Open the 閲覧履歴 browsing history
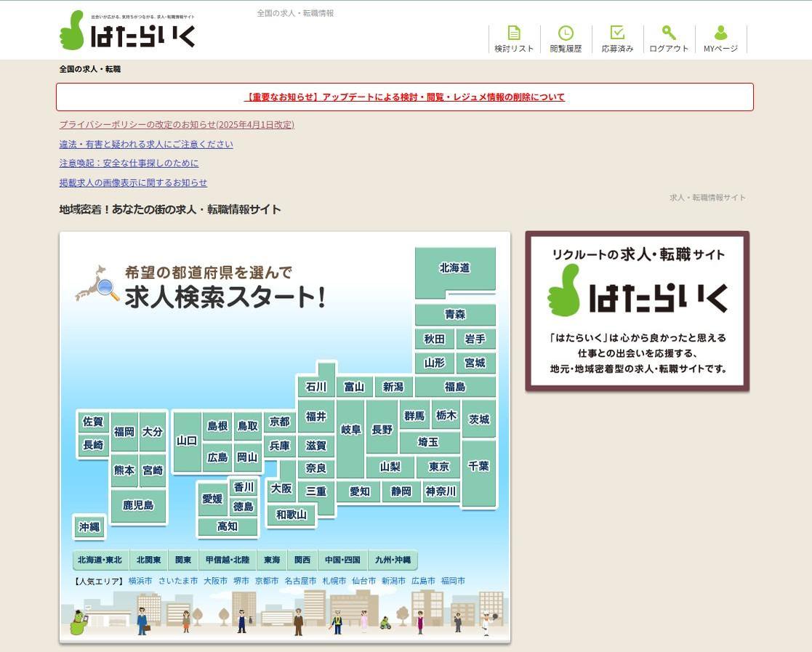The height and width of the screenshot is (652, 812). pos(566,39)
